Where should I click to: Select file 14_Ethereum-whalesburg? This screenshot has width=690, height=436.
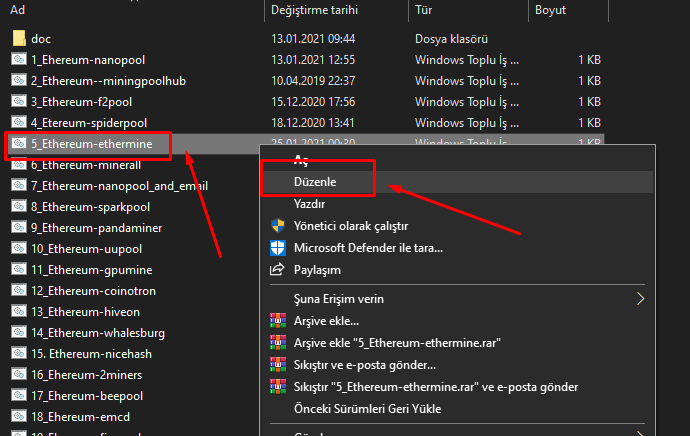pyautogui.click(x=98, y=333)
